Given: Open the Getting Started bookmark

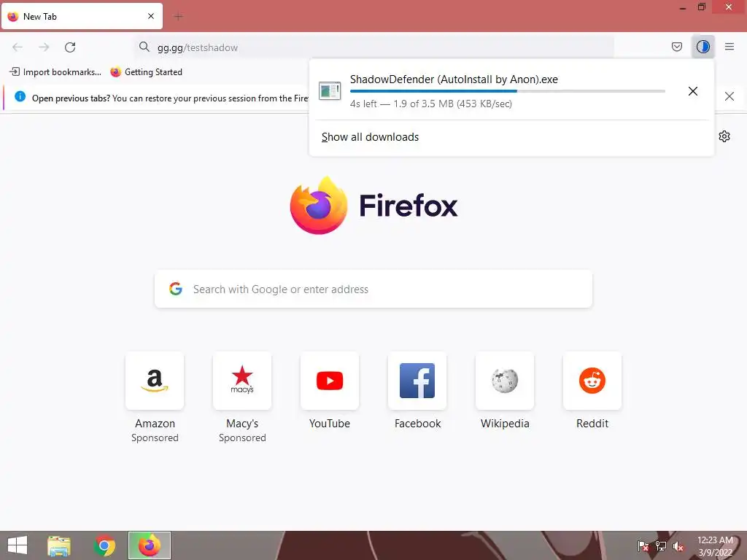Looking at the screenshot, I should (146, 72).
